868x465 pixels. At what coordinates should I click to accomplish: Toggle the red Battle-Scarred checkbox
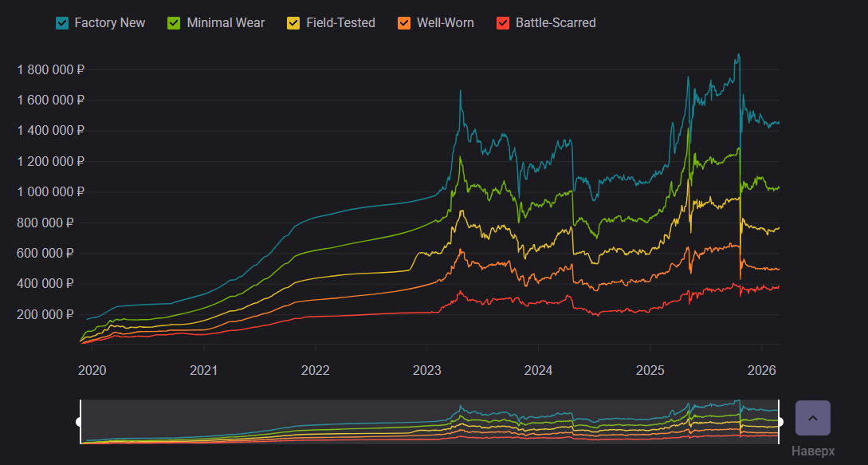[x=503, y=23]
